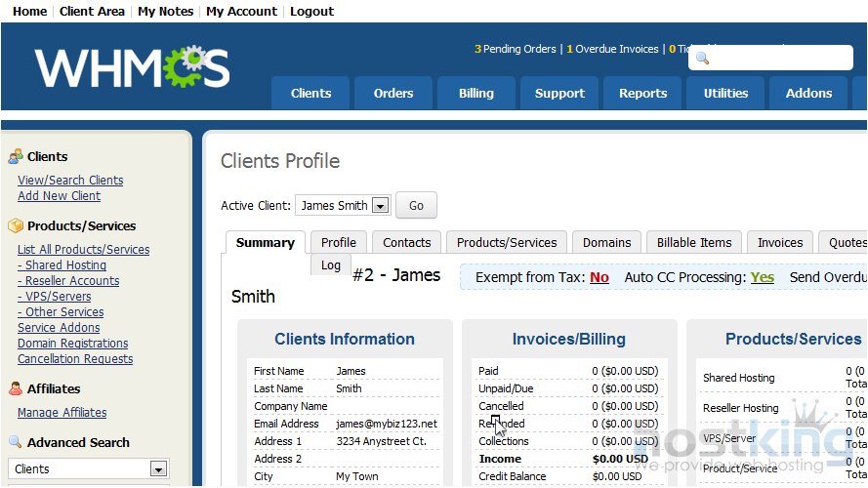Click the Clients sidebar section icon
The image size is (868, 488).
pyautogui.click(x=16, y=156)
